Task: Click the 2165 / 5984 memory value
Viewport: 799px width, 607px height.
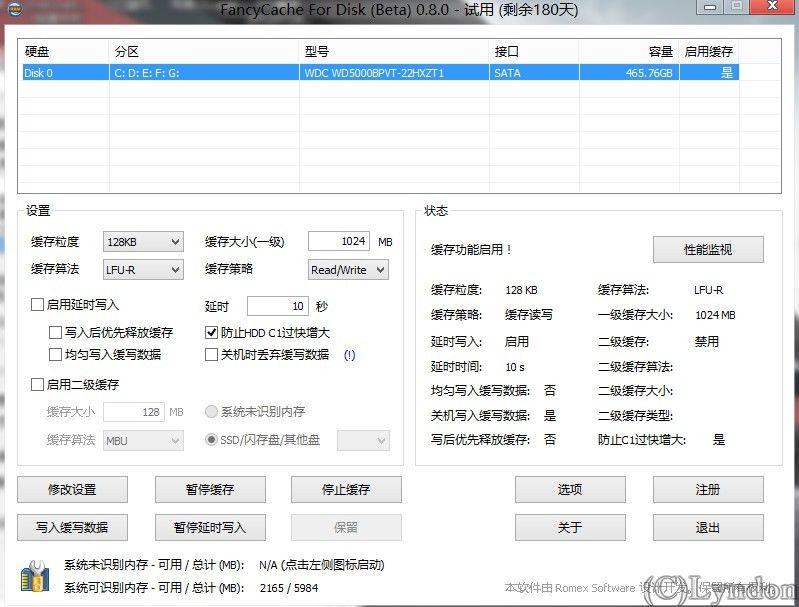Action: (289, 588)
